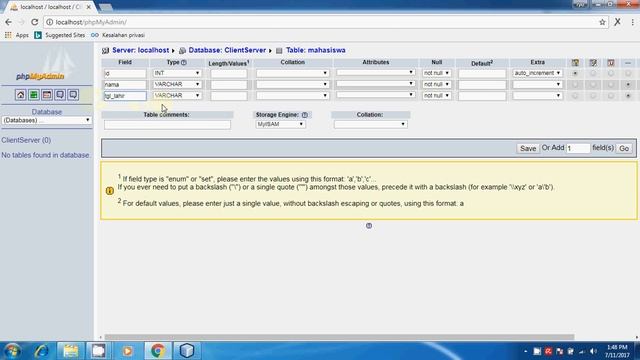
Task: Open the ClientServer (0) sidebar link
Action: (x=26, y=140)
